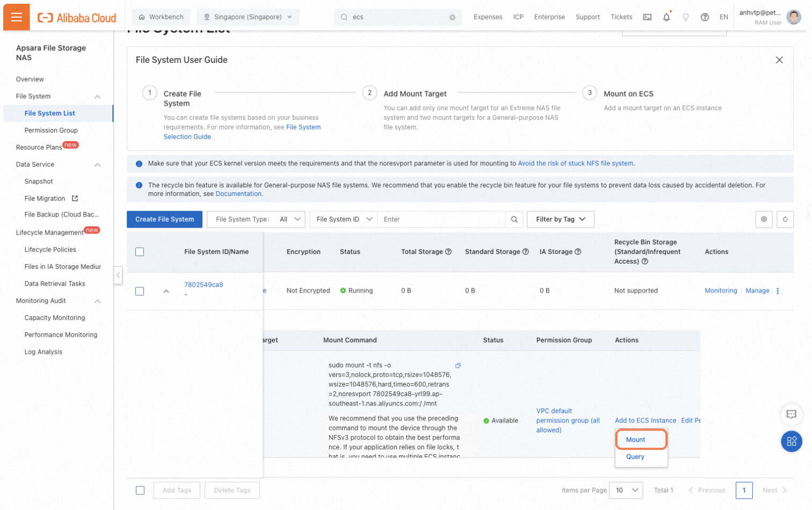Check the 7802549ca8 row checkbox
Image resolution: width=812 pixels, height=510 pixels.
pyautogui.click(x=140, y=291)
